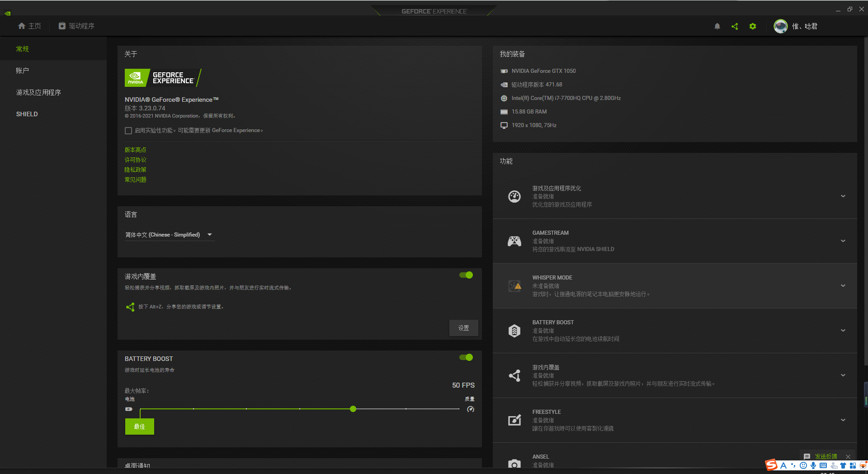Toggle the BATTERY BOOST switch
868x474 pixels.
click(x=466, y=357)
